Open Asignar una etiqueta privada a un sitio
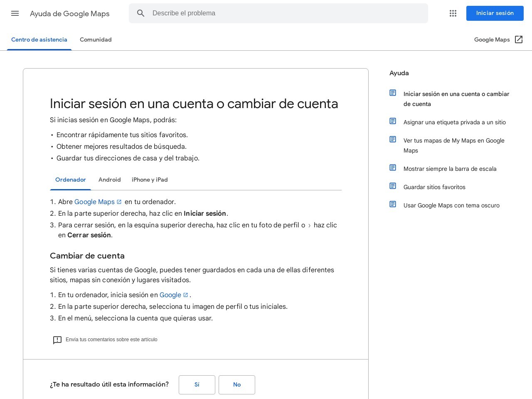The height and width of the screenshot is (399, 532). click(455, 122)
